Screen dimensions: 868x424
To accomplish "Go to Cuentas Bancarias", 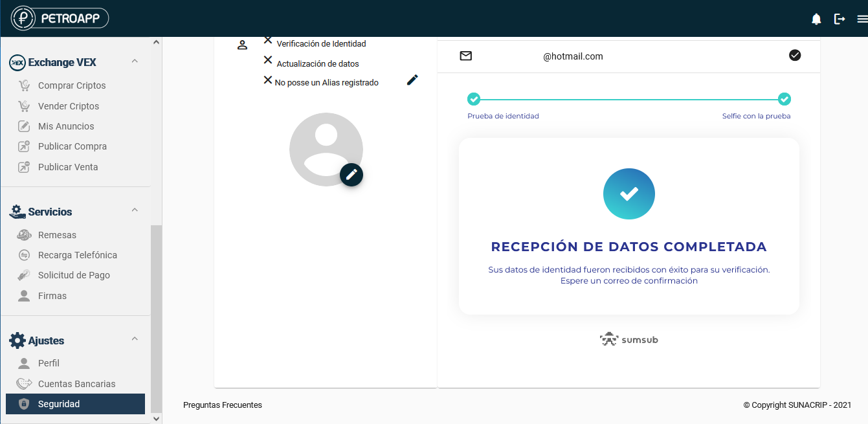I will (x=76, y=384).
